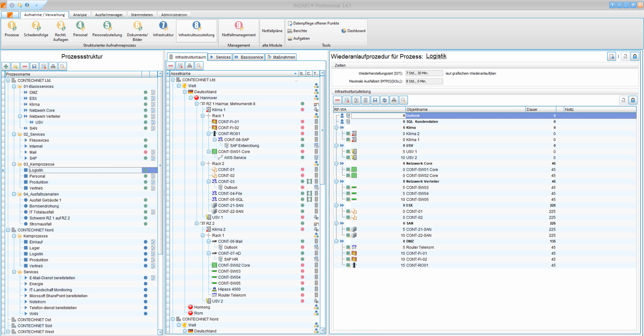
Task: Print the Infrastrukturzuteilung list via printer icon
Action: [394, 100]
